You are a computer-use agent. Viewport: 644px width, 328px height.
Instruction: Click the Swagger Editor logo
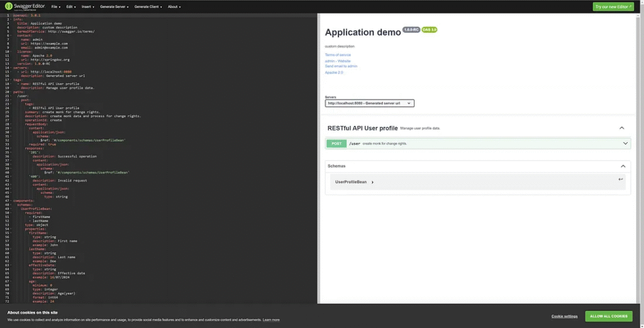point(25,6)
